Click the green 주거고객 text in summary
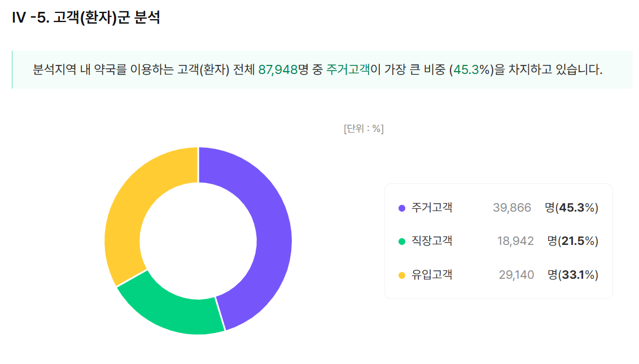This screenshot has width=639, height=364. (348, 69)
